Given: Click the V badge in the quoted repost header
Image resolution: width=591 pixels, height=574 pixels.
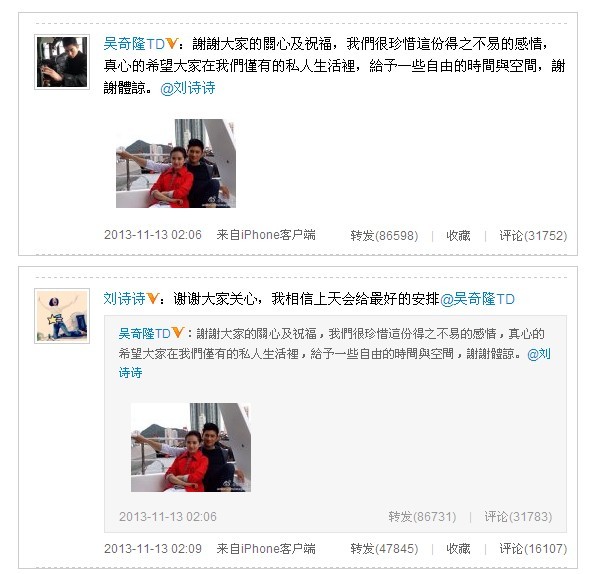Looking at the screenshot, I should (178, 333).
